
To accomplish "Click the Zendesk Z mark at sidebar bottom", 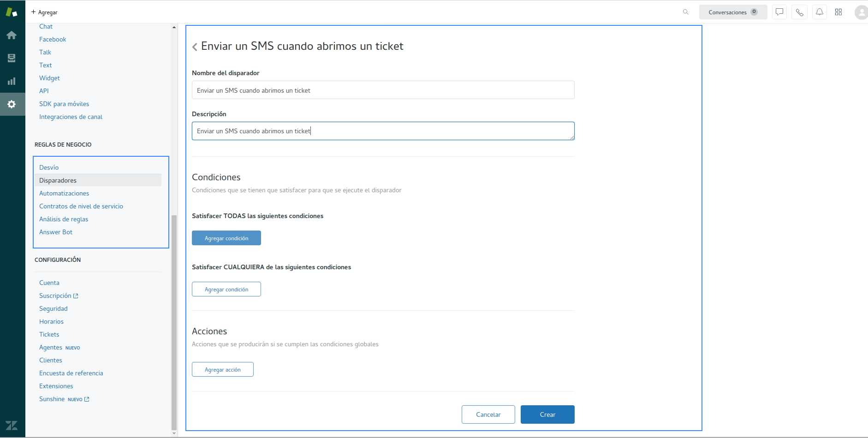I will tap(12, 425).
